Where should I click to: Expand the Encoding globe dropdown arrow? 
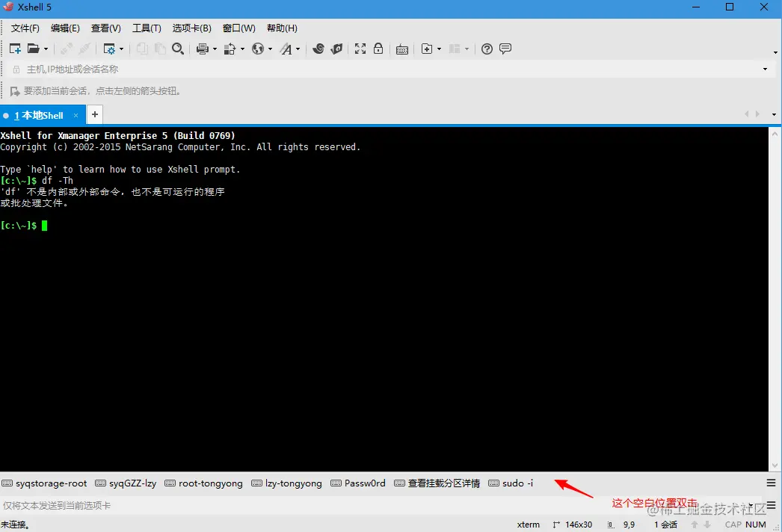[x=271, y=49]
